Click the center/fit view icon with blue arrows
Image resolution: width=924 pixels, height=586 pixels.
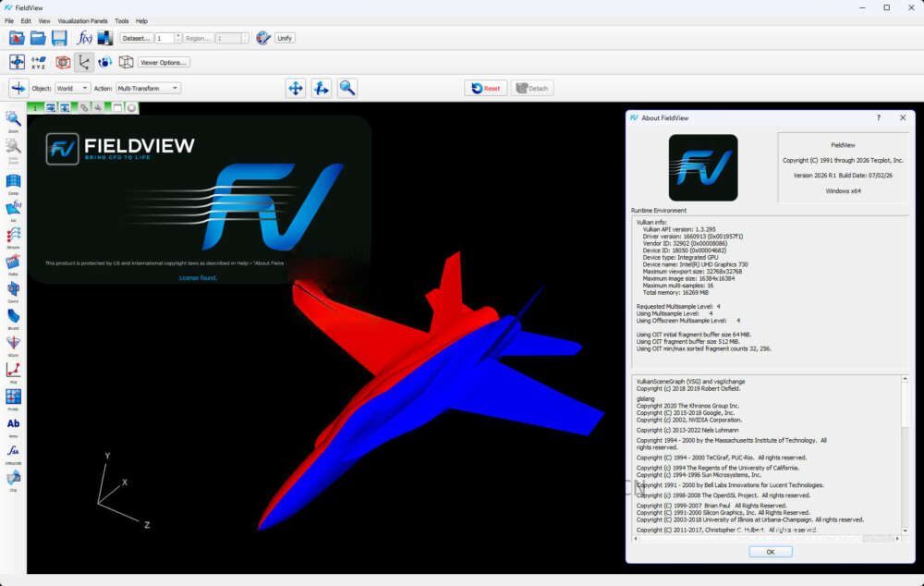click(17, 62)
